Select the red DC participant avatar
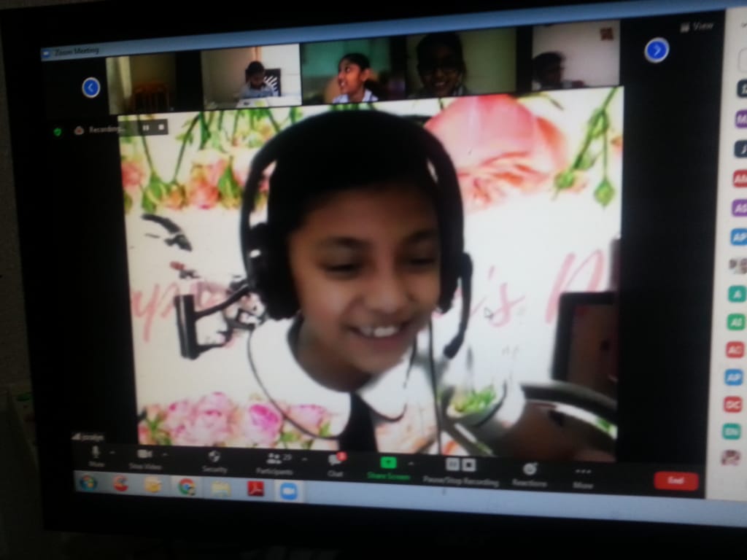Screen dimensions: 747x560 (734, 404)
